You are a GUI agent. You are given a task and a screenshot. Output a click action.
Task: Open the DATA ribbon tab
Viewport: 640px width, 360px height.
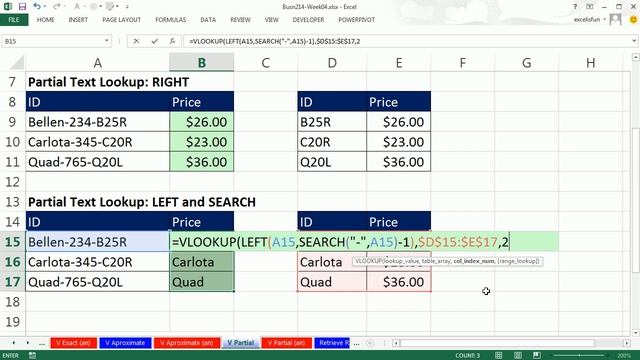[208, 20]
